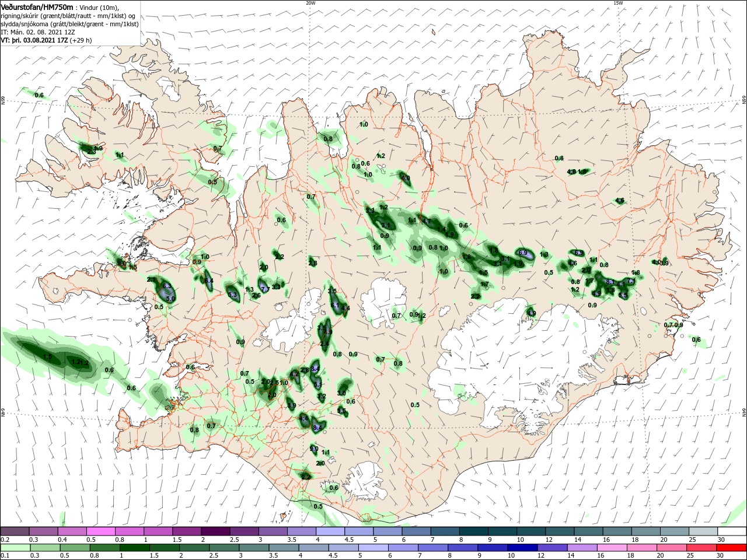Click the darkest purple snow swatch labeled 2
This screenshot has height=560, width=747.
coord(216,531)
